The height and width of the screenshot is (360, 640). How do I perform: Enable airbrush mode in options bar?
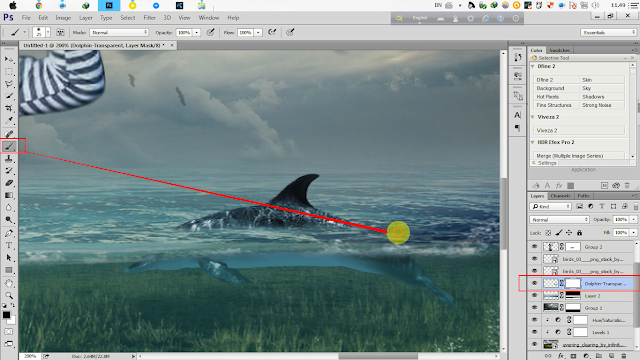point(272,32)
